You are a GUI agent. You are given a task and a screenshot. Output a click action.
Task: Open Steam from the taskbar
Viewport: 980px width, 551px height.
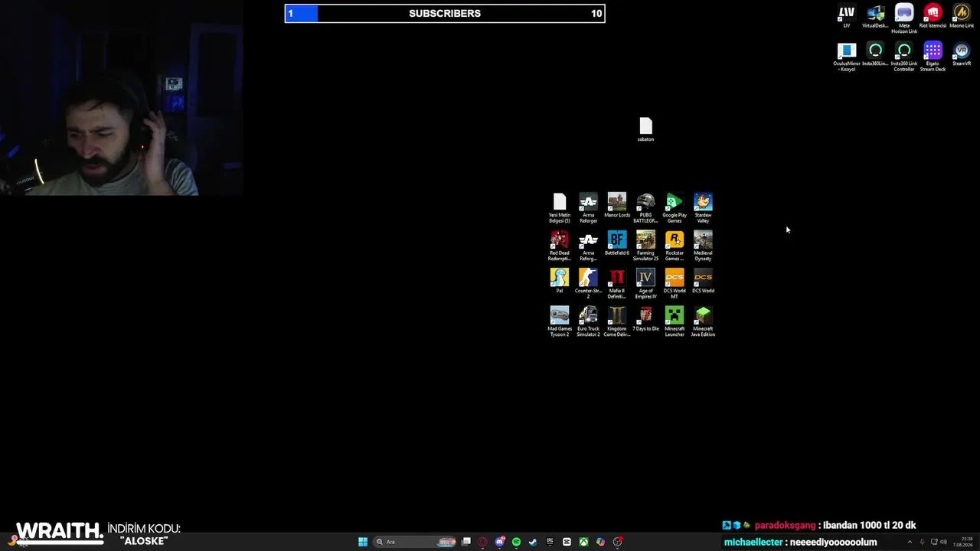point(533,542)
